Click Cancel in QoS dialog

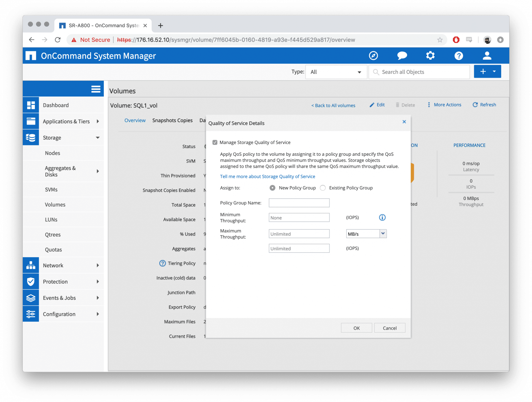coord(390,328)
